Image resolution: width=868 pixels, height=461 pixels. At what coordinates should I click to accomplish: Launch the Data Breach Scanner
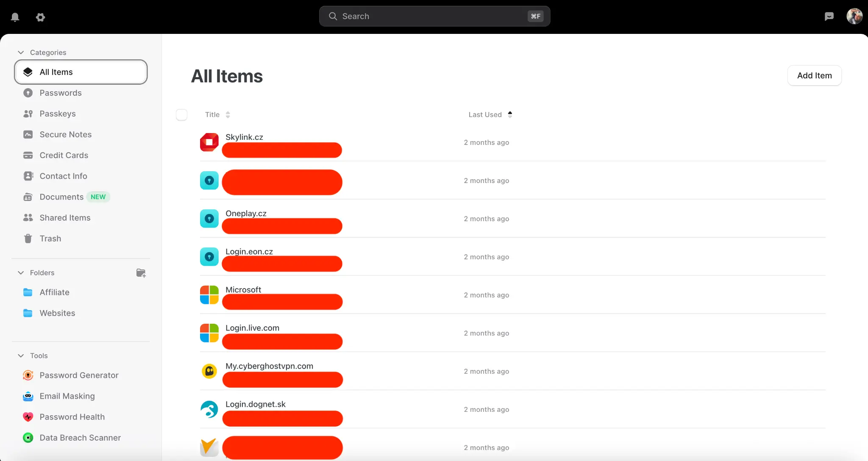[x=80, y=438]
